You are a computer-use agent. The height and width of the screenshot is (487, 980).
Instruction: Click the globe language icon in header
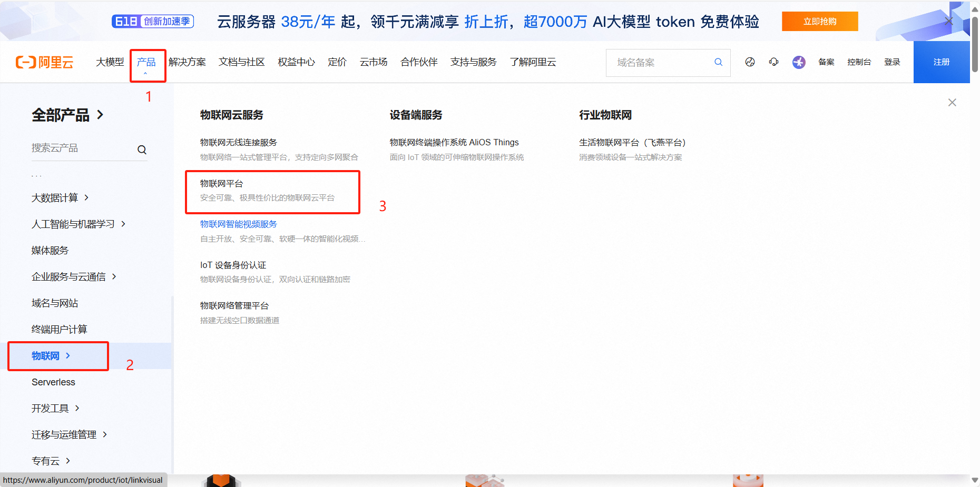point(750,62)
